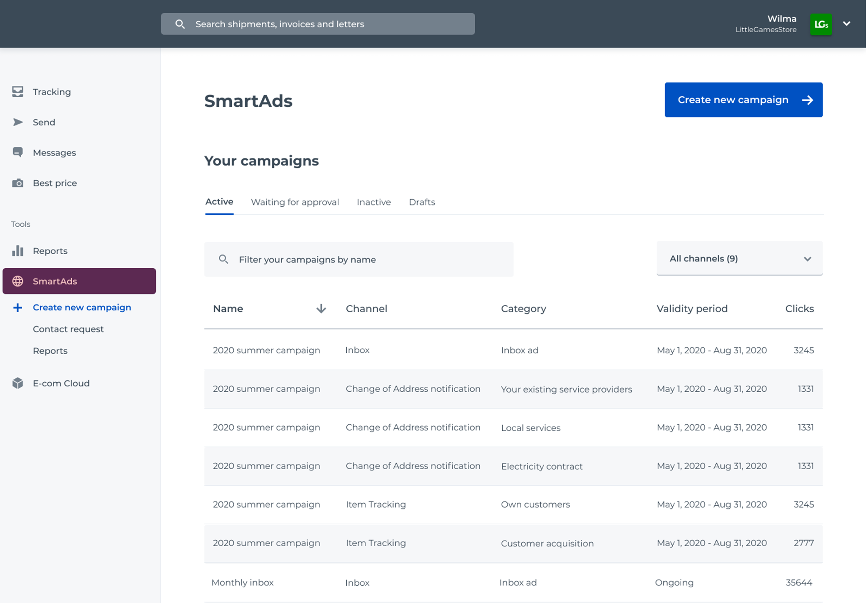Open Contact request in sidebar
The height and width of the screenshot is (603, 868).
(x=68, y=329)
